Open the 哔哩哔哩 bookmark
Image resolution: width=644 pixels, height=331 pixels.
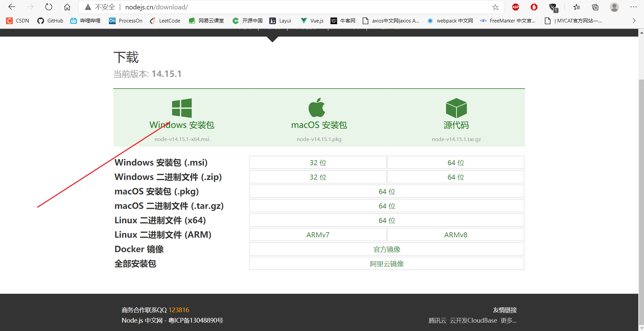point(85,21)
